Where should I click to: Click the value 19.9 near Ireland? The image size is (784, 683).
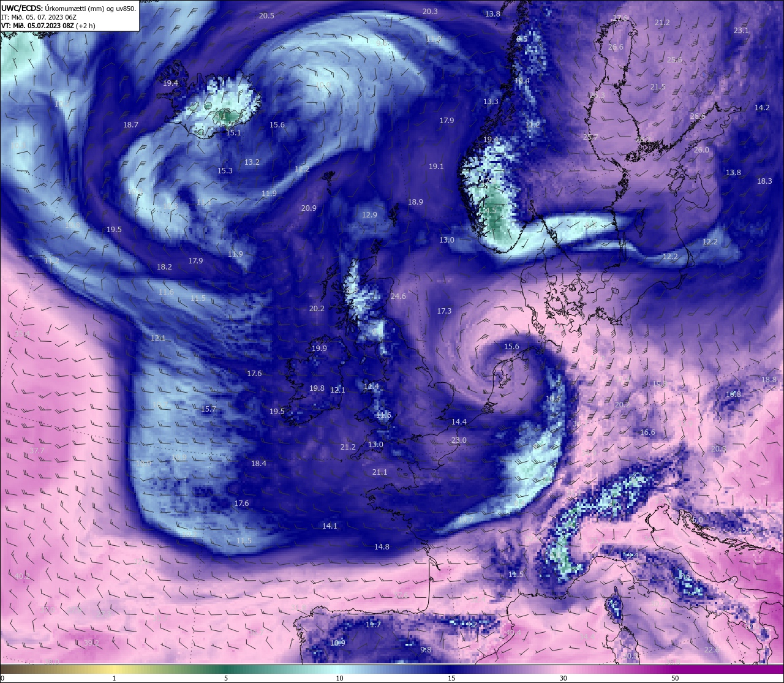(319, 349)
